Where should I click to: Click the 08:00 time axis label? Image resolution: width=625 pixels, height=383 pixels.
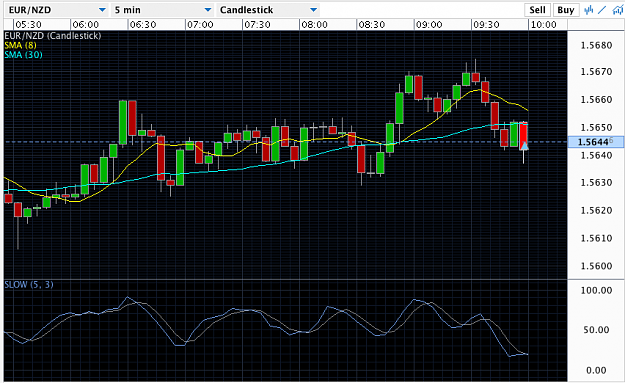click(314, 25)
